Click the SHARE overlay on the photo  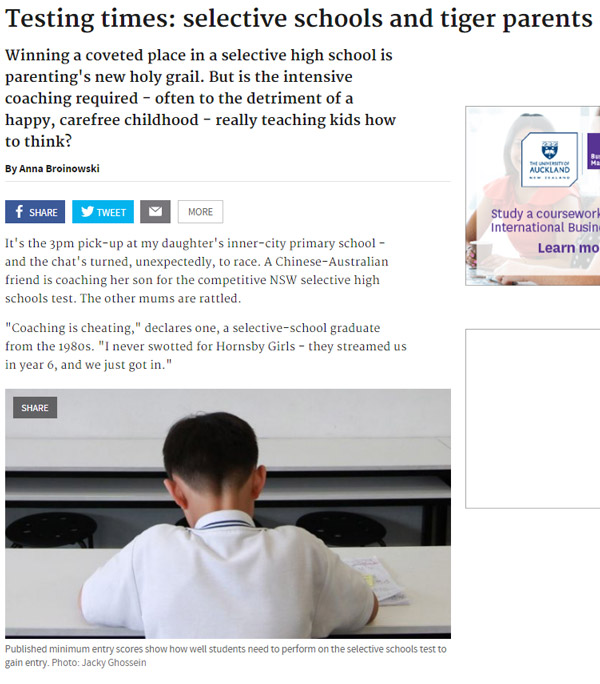[x=35, y=407]
